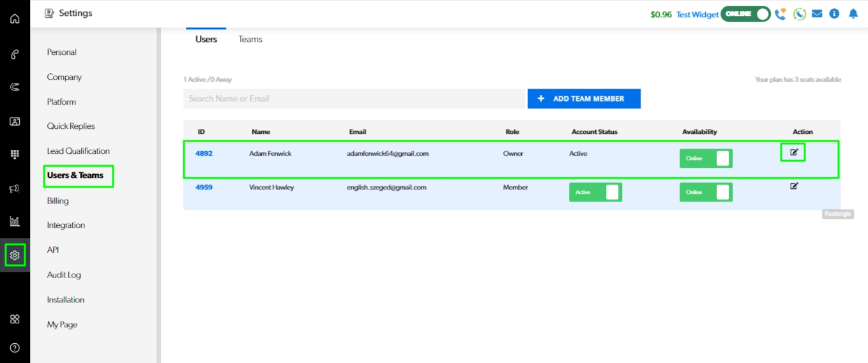Click the help question mark icon
868x363 pixels.
pos(15,348)
